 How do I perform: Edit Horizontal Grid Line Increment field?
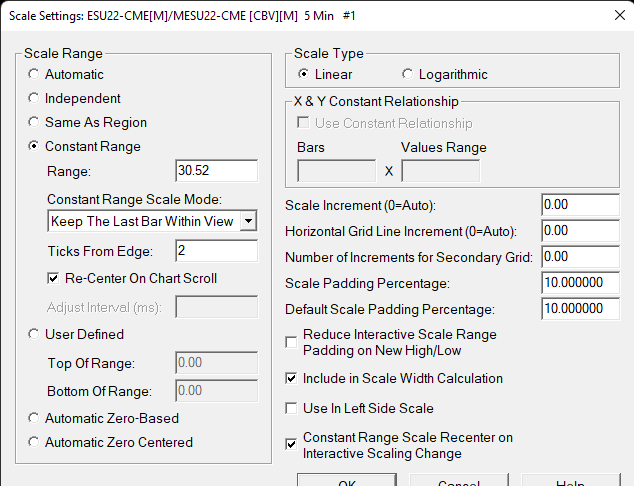[580, 231]
